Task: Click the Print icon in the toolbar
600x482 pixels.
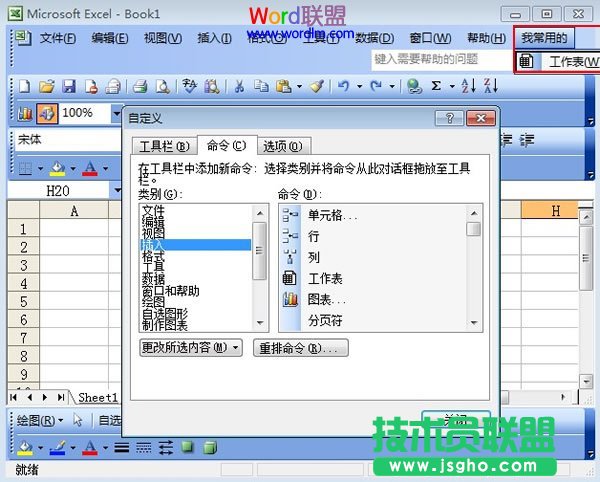Action: pyautogui.click(x=141, y=87)
